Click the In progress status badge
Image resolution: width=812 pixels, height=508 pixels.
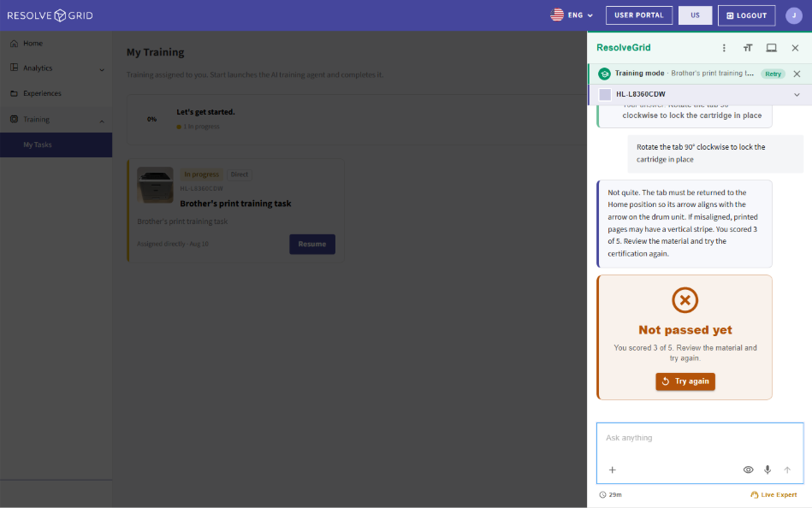pos(201,174)
